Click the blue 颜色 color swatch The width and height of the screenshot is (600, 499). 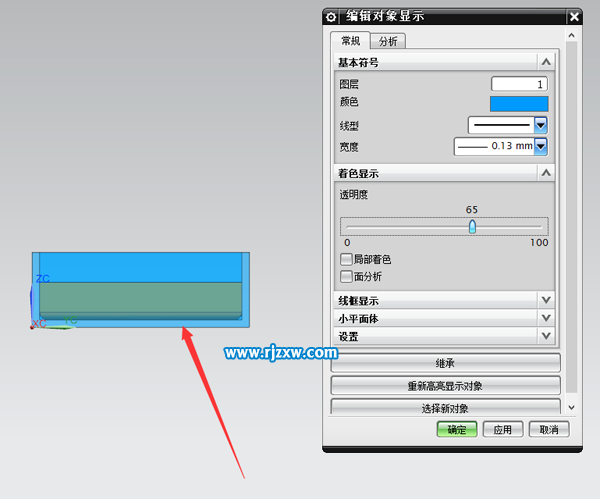(519, 104)
